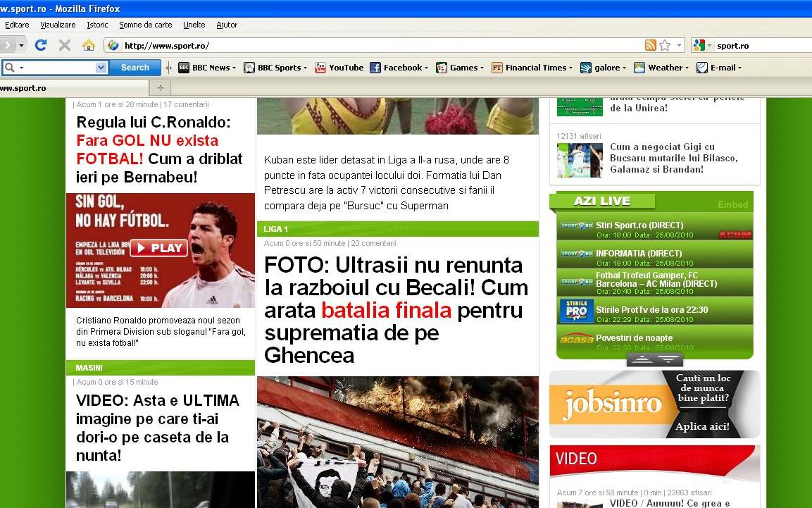Click the jobsinro advertisement banner

click(654, 404)
